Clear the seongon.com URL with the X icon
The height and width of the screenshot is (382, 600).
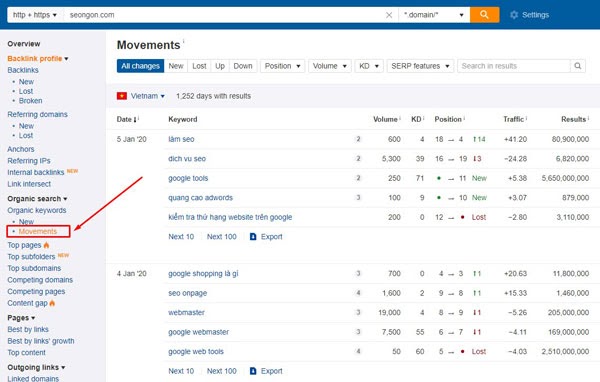point(389,15)
